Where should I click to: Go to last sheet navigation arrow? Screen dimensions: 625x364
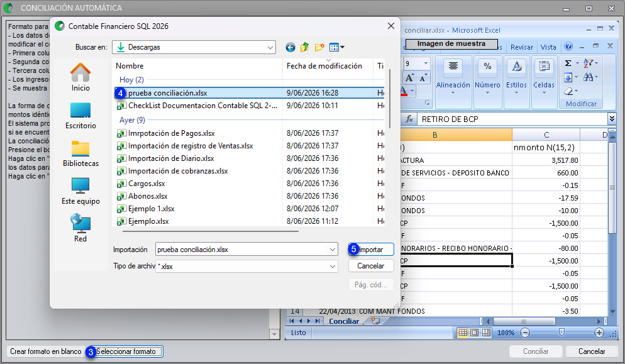tap(318, 321)
